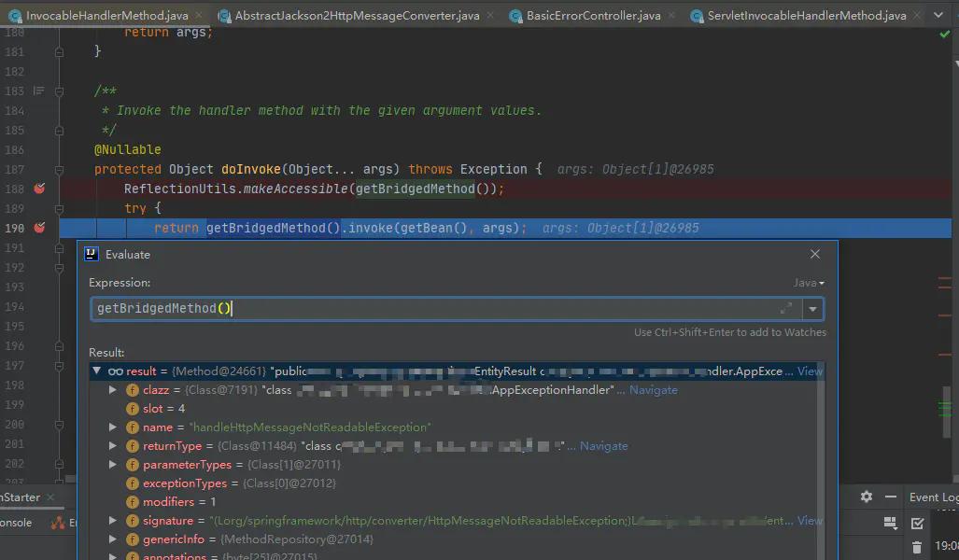The height and width of the screenshot is (560, 959).
Task: Click the View link on the result row
Action: point(810,371)
